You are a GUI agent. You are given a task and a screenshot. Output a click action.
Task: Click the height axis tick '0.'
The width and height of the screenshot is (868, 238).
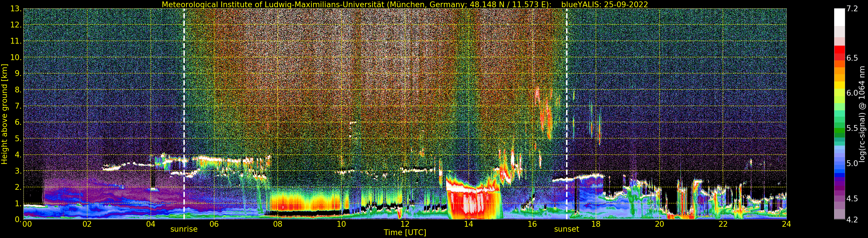coord(18,219)
